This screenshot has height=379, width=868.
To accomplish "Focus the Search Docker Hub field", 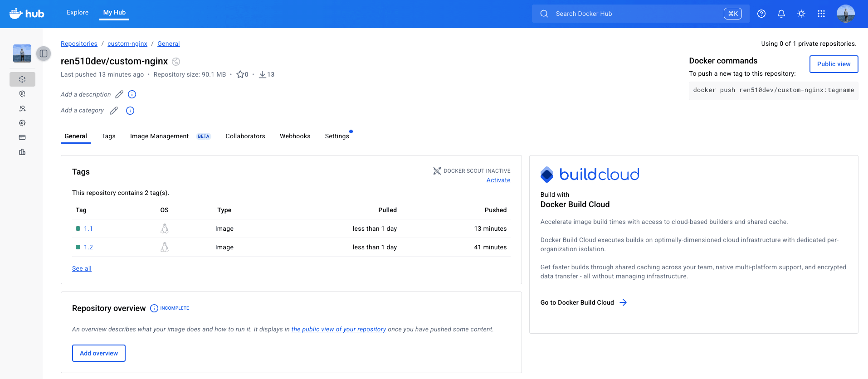I will [640, 14].
